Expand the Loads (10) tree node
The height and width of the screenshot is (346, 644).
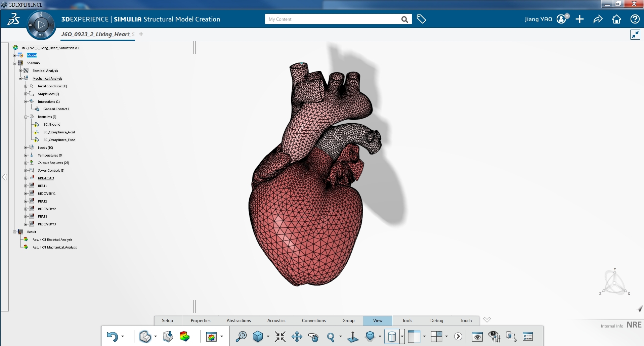26,147
